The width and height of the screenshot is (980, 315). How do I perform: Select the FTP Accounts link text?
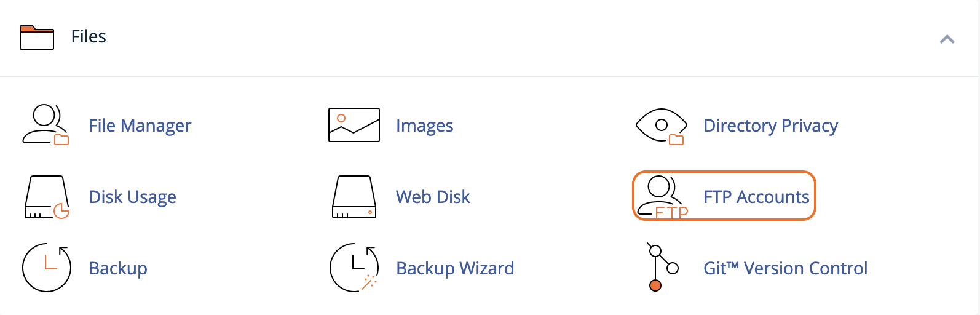[x=757, y=197]
